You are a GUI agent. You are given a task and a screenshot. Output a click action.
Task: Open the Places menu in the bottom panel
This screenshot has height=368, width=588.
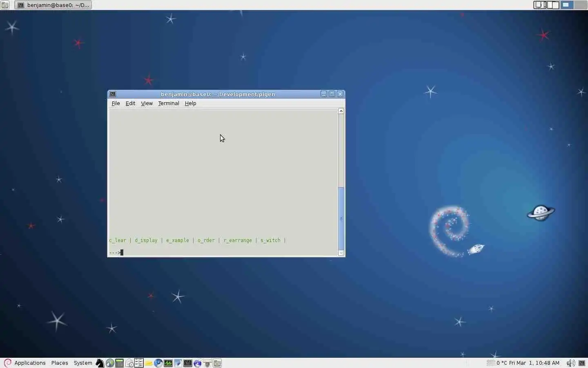click(60, 363)
